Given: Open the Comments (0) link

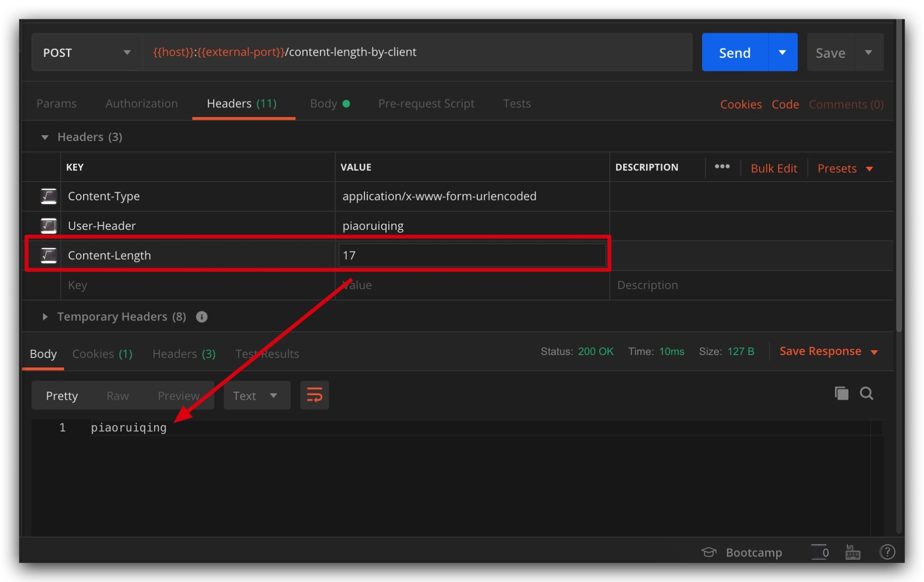Looking at the screenshot, I should point(846,104).
